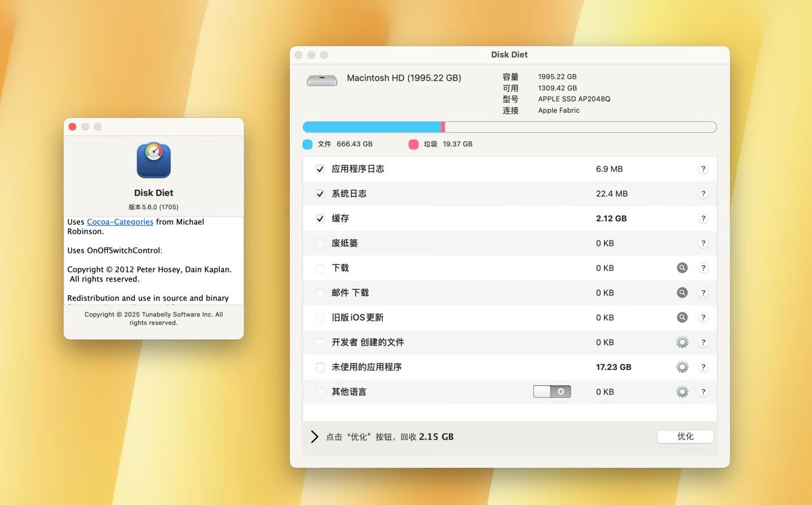Viewport: 812px width, 505px height.
Task: Check the 开发者 创建的文件 checkbox
Action: tap(320, 342)
